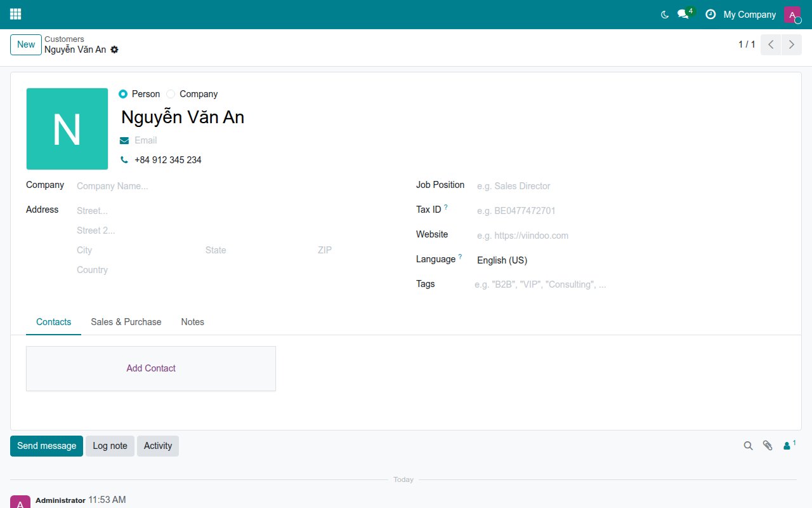Click the gear icon beside Nguyễn Văn An
Viewport: 812px width, 508px height.
114,50
